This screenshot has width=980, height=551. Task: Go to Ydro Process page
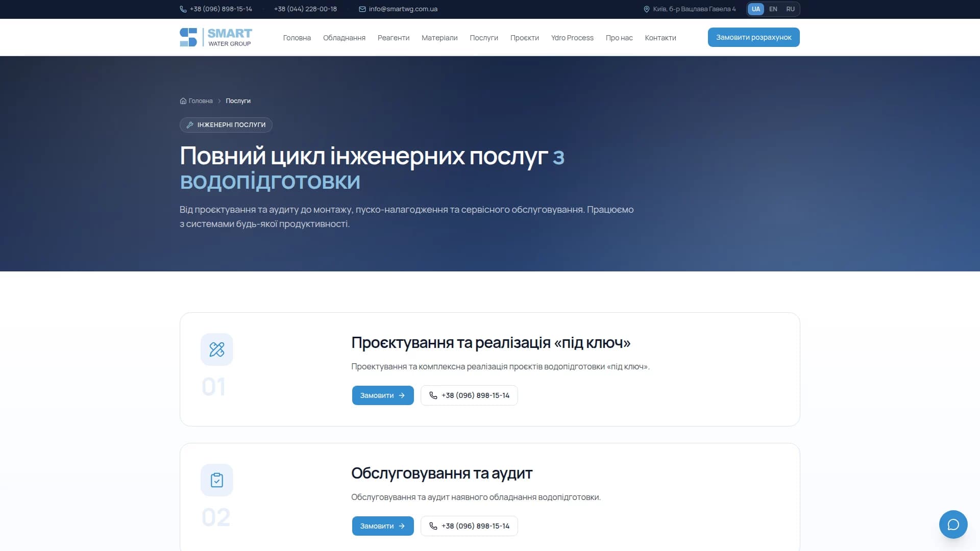coord(572,38)
